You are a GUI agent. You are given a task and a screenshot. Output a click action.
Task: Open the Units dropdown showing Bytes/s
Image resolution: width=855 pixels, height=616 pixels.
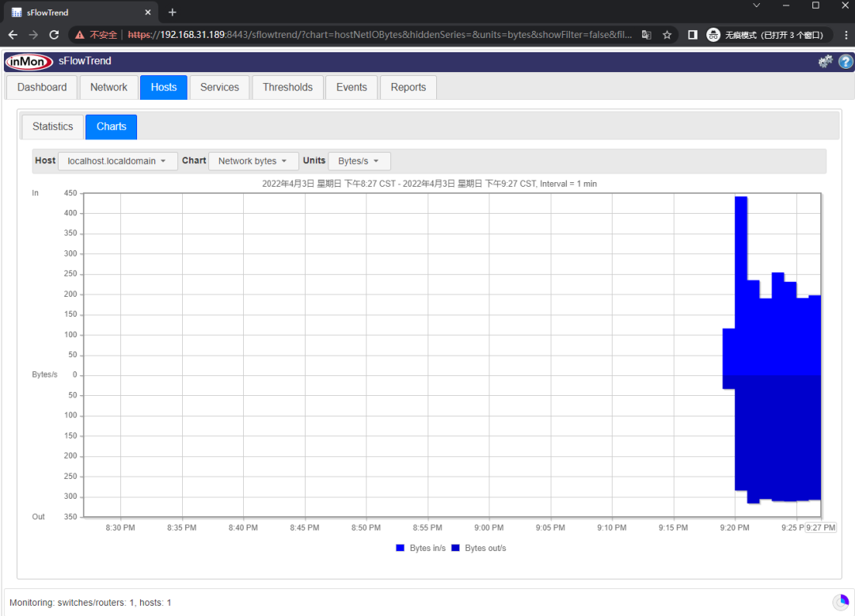(x=359, y=161)
